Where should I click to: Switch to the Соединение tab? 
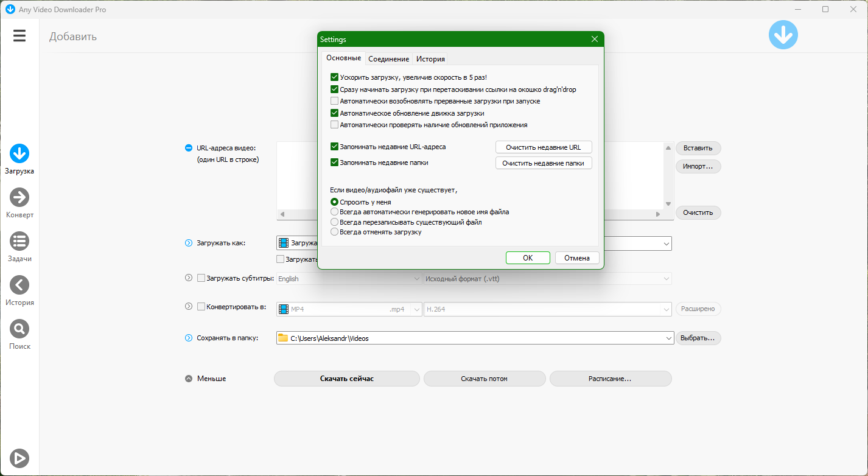click(388, 59)
